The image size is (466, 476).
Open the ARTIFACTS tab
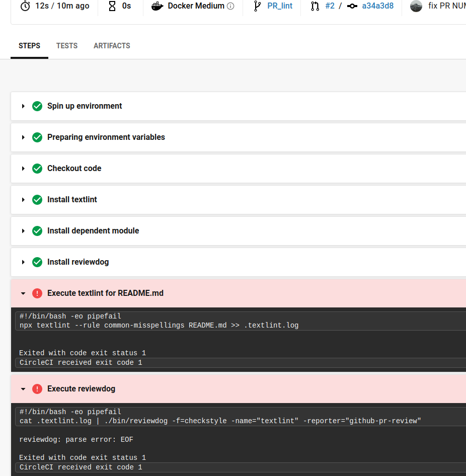click(x=112, y=46)
